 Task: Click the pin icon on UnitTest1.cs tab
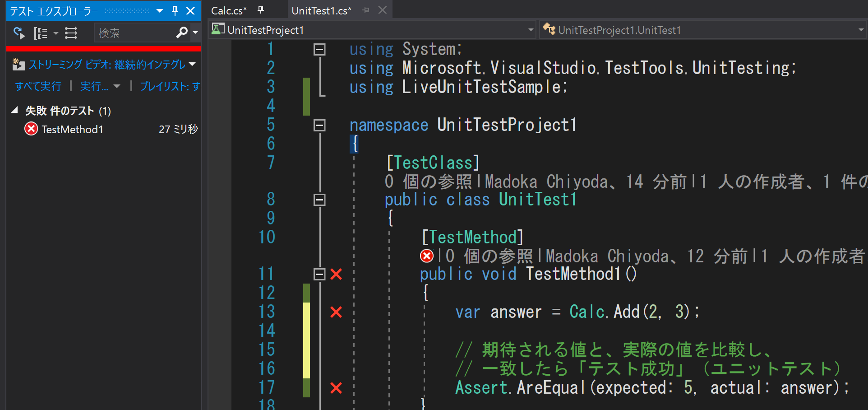[366, 10]
